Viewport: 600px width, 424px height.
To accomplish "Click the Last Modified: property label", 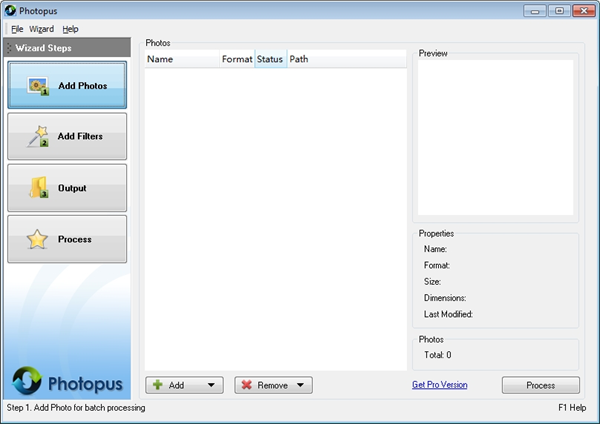I will pos(448,314).
